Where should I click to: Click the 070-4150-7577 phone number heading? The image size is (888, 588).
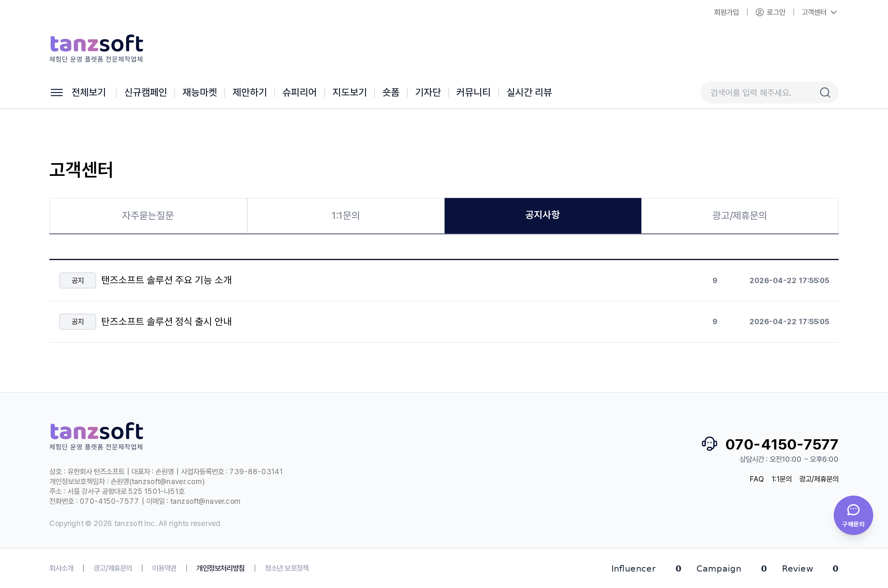(782, 444)
